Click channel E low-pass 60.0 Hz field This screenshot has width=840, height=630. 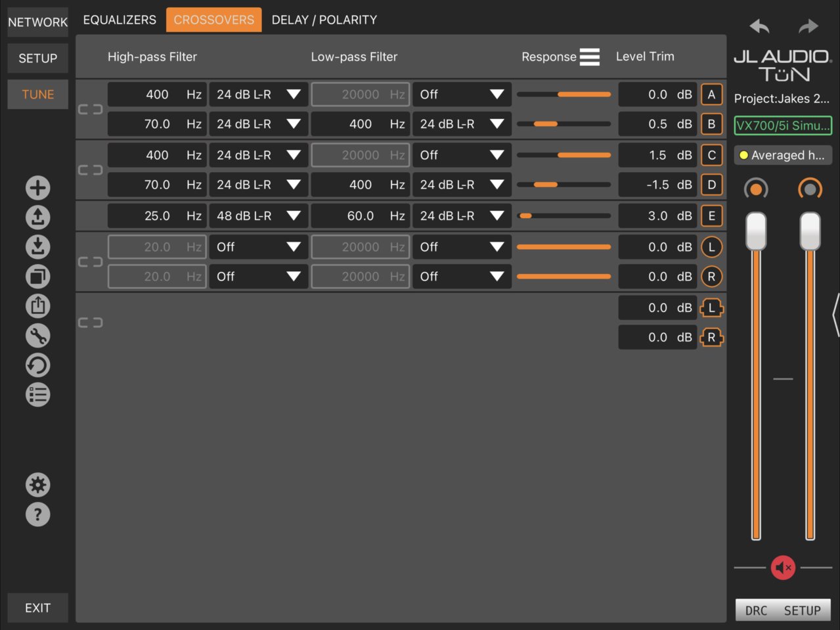coord(361,215)
